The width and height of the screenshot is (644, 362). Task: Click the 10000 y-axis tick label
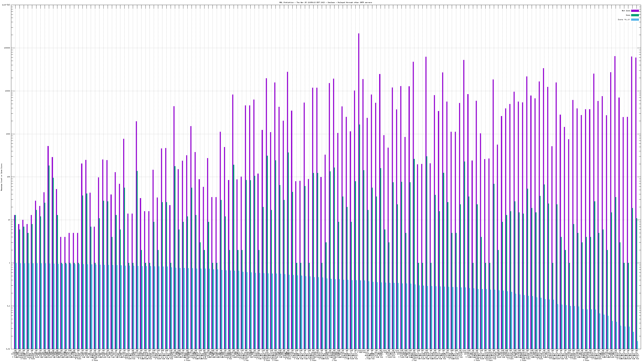(x=7, y=91)
